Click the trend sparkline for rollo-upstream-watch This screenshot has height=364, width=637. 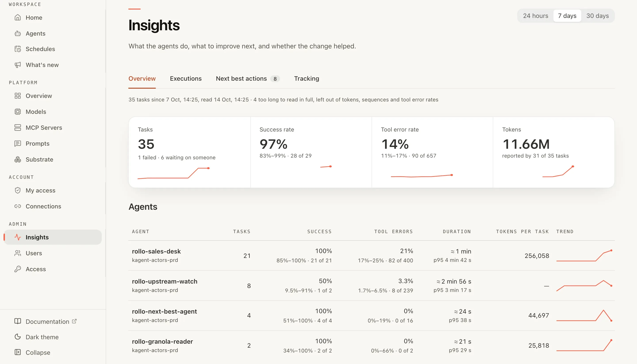click(584, 286)
